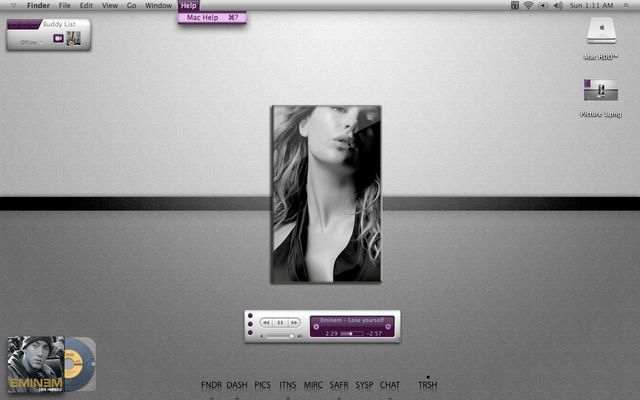Image resolution: width=640 pixels, height=400 pixels.
Task: Click the right curved arrow icon in display
Action: (388, 327)
